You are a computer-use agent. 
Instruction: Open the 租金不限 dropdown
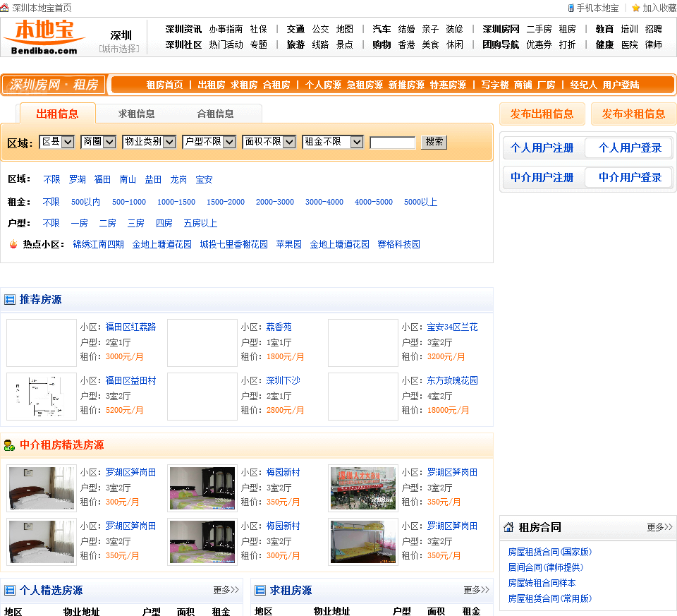click(x=332, y=142)
